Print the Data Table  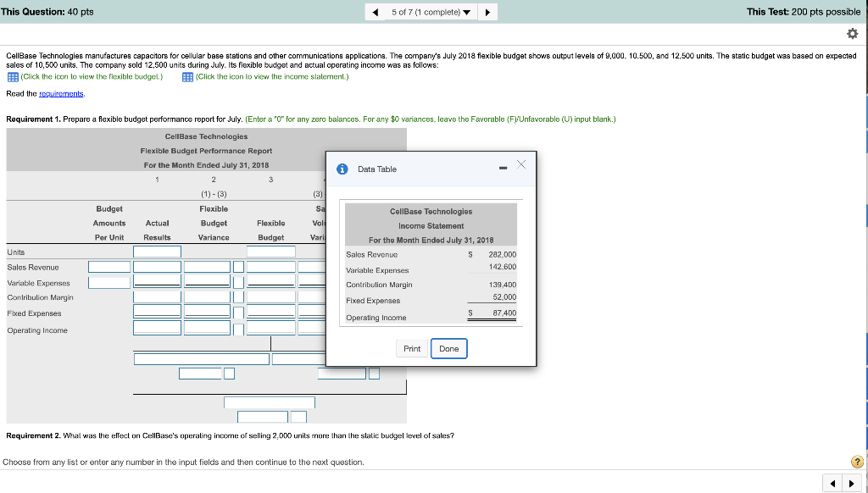412,349
